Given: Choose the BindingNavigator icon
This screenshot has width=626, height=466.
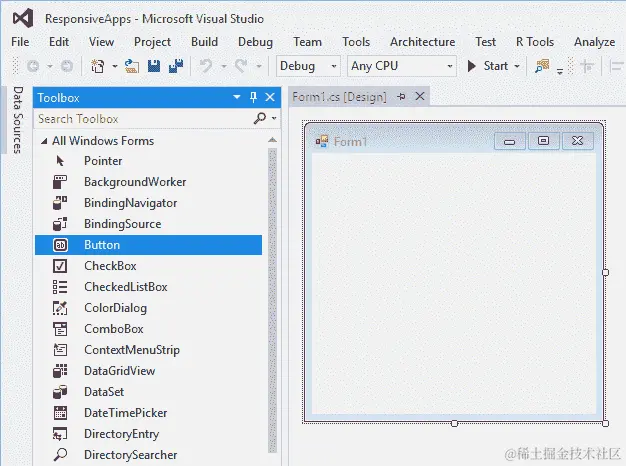Looking at the screenshot, I should (60, 203).
